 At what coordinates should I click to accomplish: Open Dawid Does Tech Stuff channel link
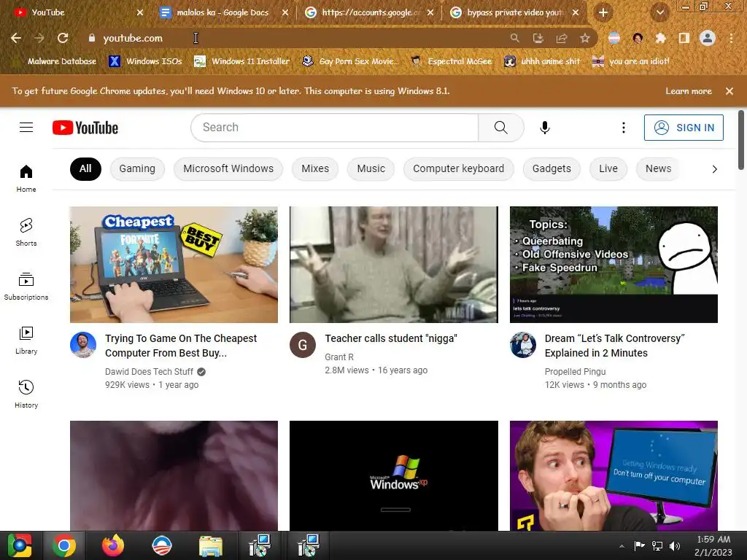(149, 371)
